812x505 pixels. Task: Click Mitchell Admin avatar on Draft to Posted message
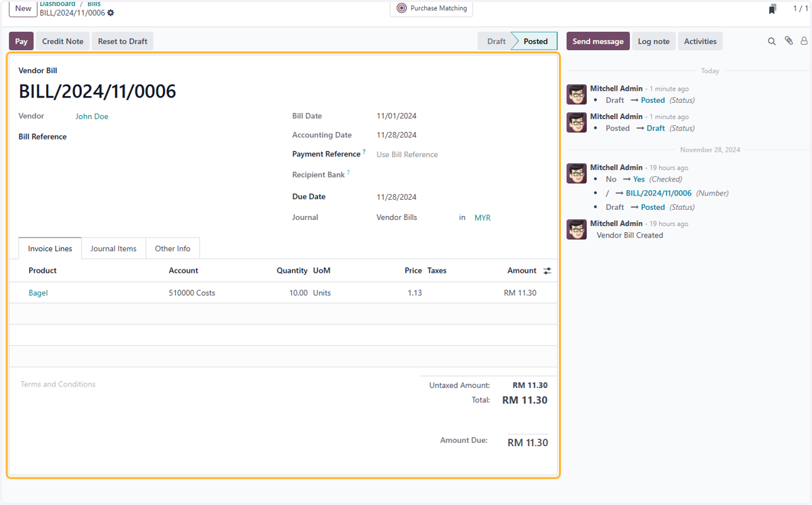pyautogui.click(x=577, y=94)
